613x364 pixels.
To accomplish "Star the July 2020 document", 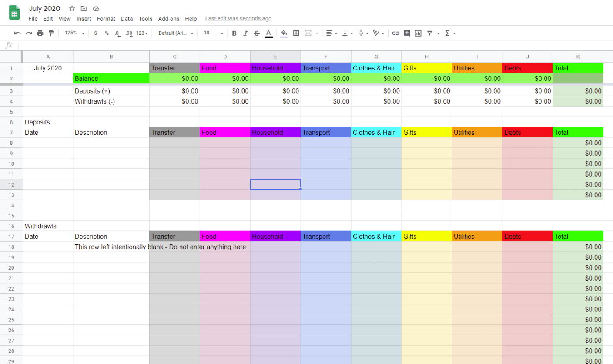I will pos(72,8).
